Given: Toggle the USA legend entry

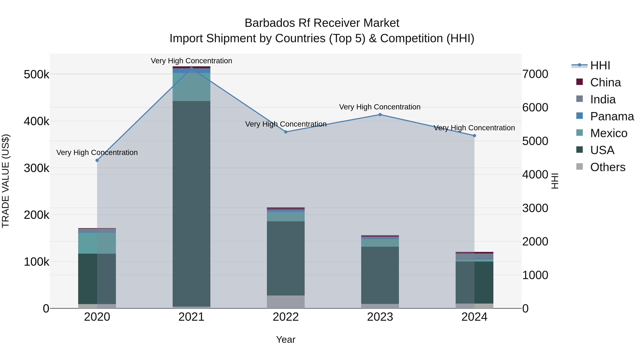Looking at the screenshot, I should point(595,150).
